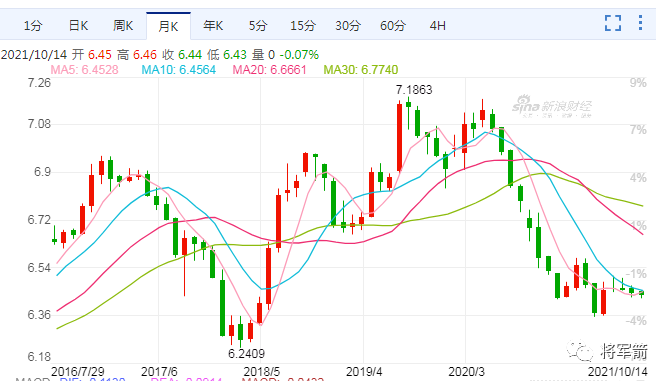This screenshot has width=669, height=381.
Task: Click the 7% percentage axis label
Action: click(x=638, y=130)
